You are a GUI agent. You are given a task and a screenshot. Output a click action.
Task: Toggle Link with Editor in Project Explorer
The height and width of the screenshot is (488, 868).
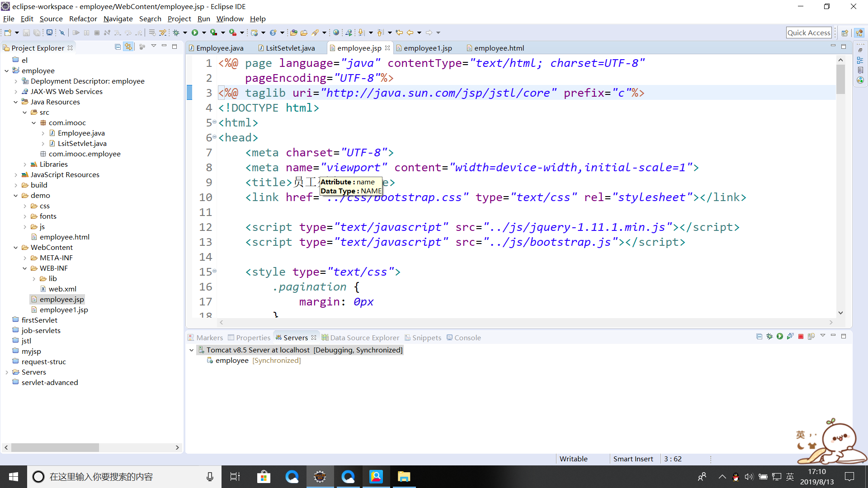(128, 47)
